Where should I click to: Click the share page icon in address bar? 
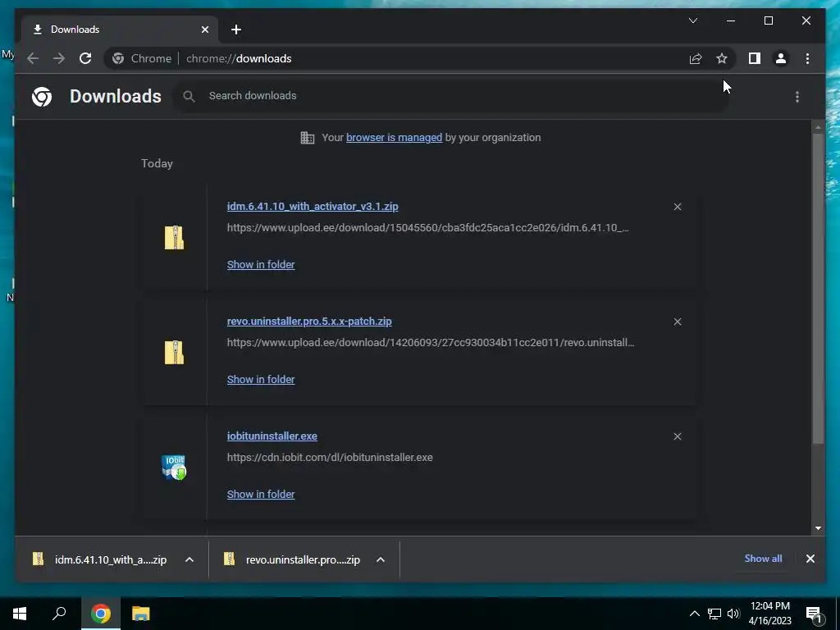pos(696,58)
